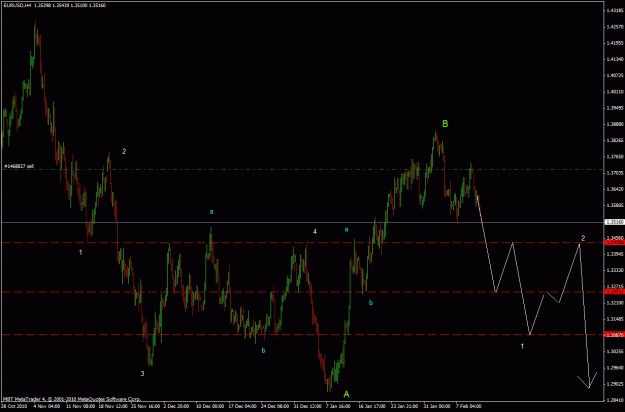Click the 1.33330 price axis label

point(615,270)
